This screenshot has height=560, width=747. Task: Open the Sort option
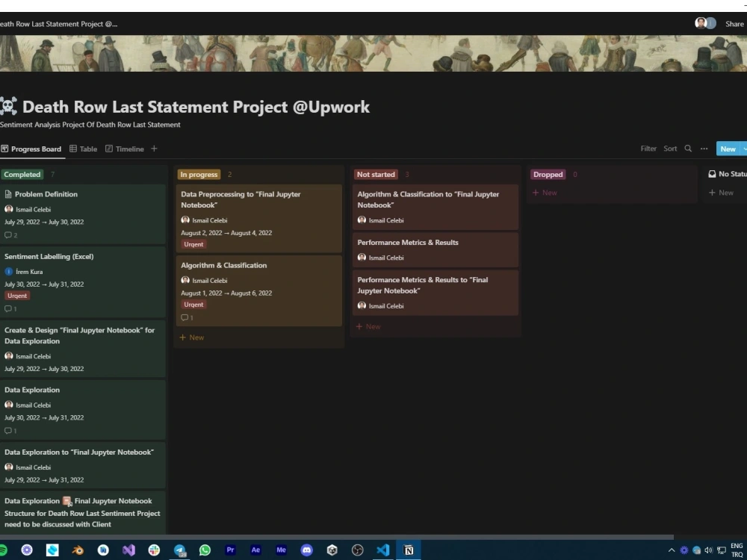(x=670, y=149)
